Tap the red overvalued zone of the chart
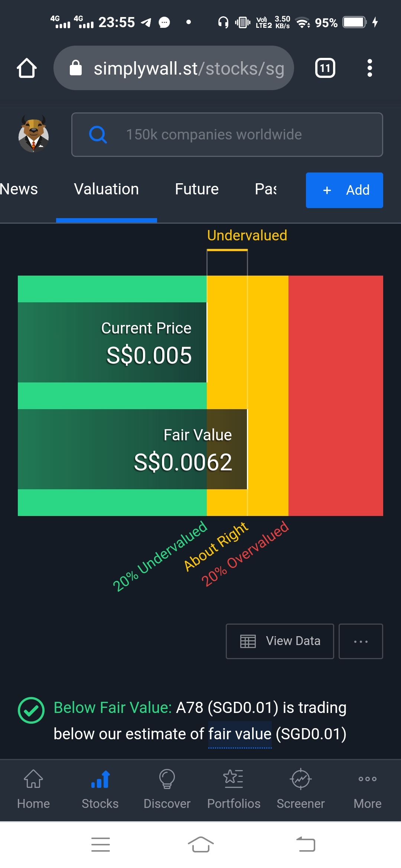Viewport: 401px width, 868px height. click(x=336, y=396)
